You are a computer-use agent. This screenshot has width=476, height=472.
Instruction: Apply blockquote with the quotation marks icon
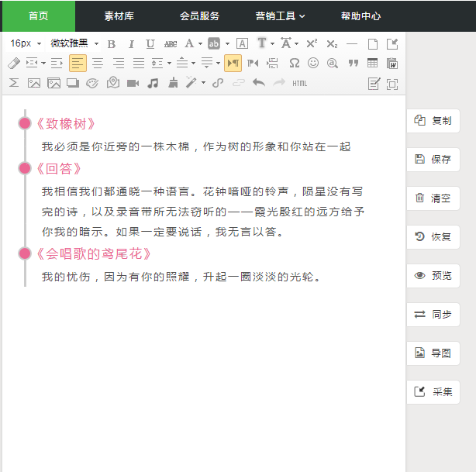coord(353,64)
